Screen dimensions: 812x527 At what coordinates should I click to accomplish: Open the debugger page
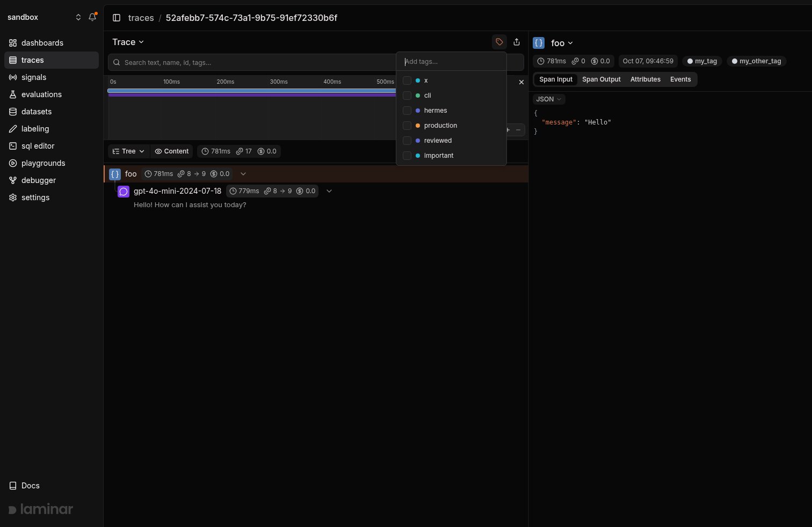[52, 180]
